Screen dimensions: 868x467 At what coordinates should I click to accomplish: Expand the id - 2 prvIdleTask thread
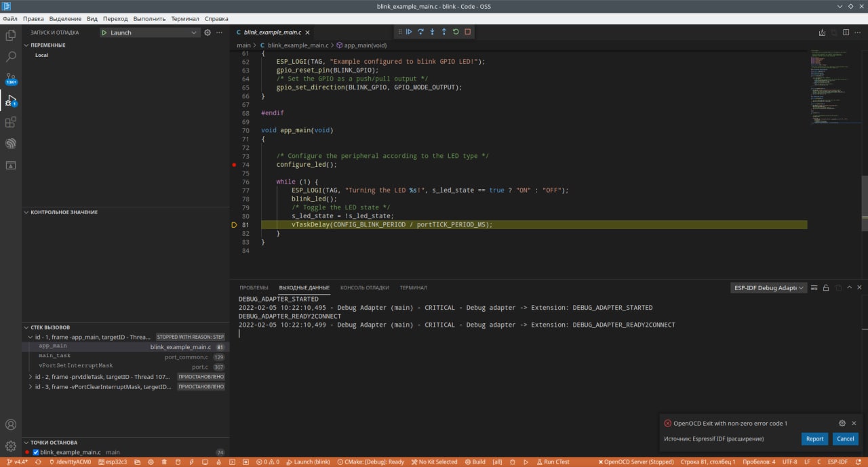point(31,377)
